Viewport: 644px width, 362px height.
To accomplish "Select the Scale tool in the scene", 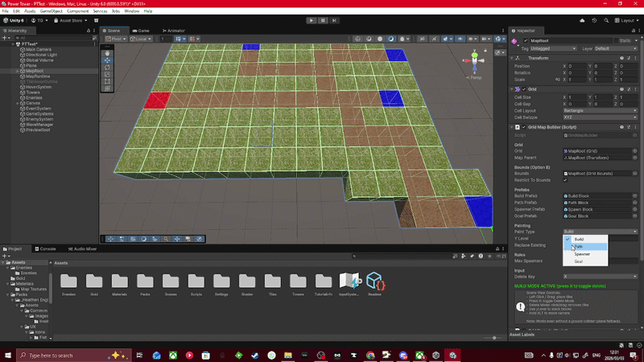I will coord(107,74).
